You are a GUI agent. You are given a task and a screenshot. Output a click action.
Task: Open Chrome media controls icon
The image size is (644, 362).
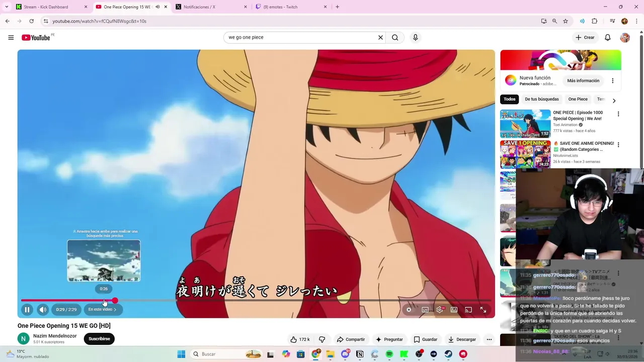click(x=612, y=21)
